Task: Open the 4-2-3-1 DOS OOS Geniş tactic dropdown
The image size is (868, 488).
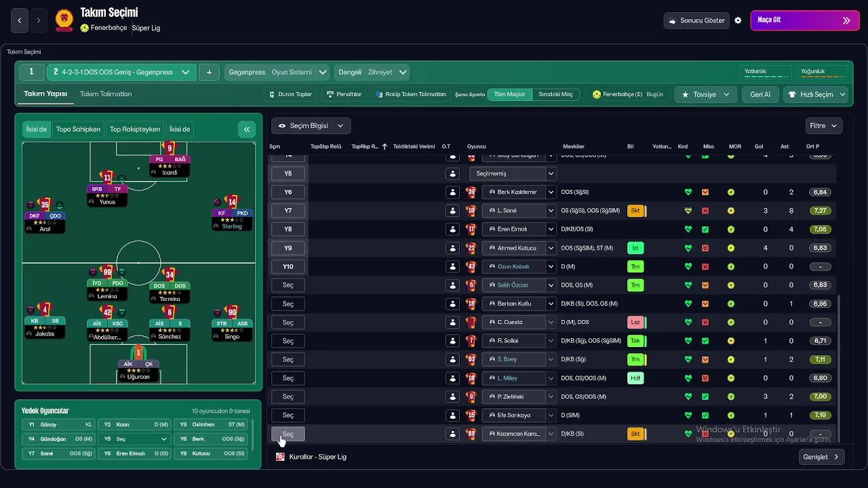Action: click(x=121, y=72)
